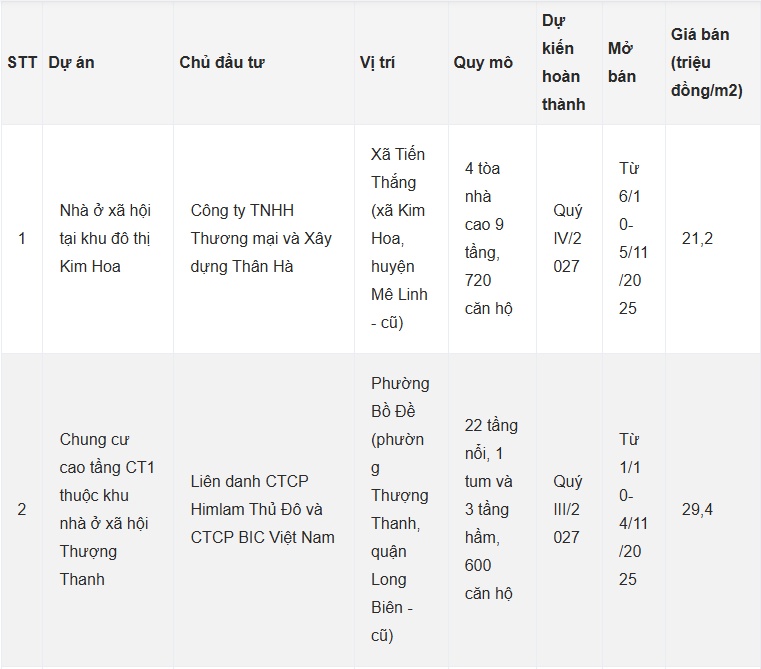Screen dimensions: 761x669
Task: Click the Mở bán column header
Action: (x=622, y=62)
